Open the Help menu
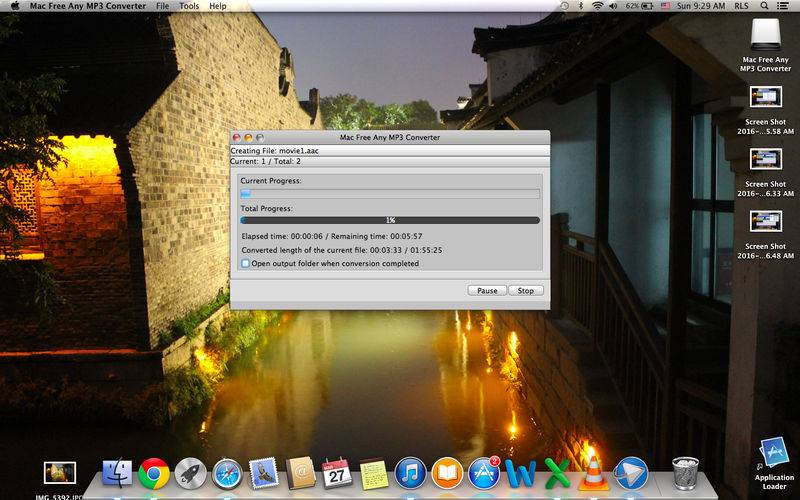The height and width of the screenshot is (500, 800). point(218,6)
